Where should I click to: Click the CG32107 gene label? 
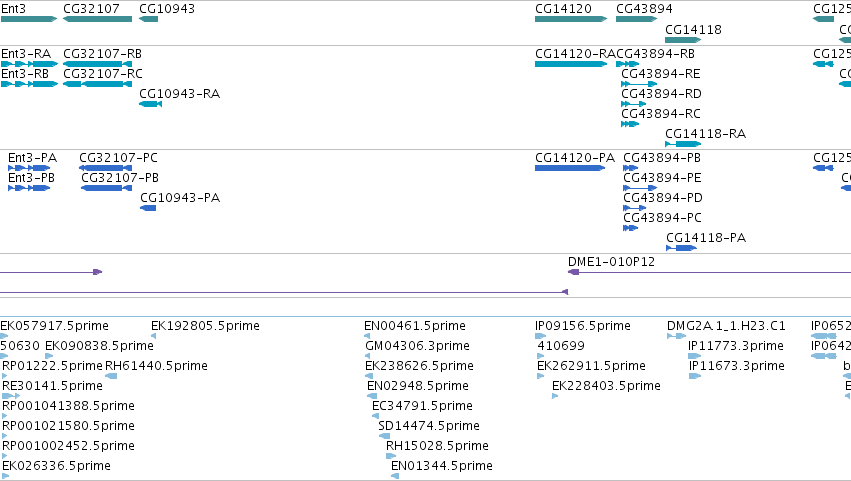click(91, 9)
